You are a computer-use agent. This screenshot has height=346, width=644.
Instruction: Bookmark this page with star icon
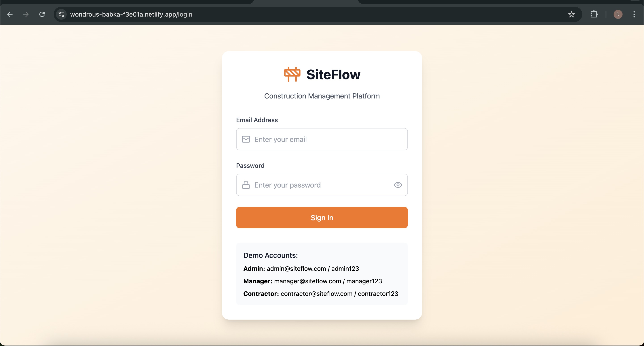point(571,14)
